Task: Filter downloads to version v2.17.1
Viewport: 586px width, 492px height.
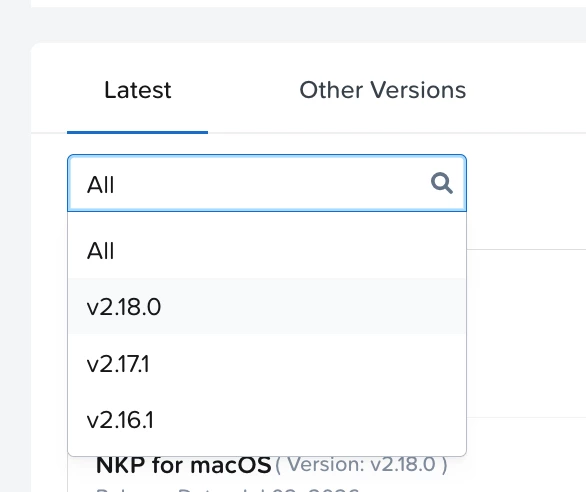Action: pos(267,363)
